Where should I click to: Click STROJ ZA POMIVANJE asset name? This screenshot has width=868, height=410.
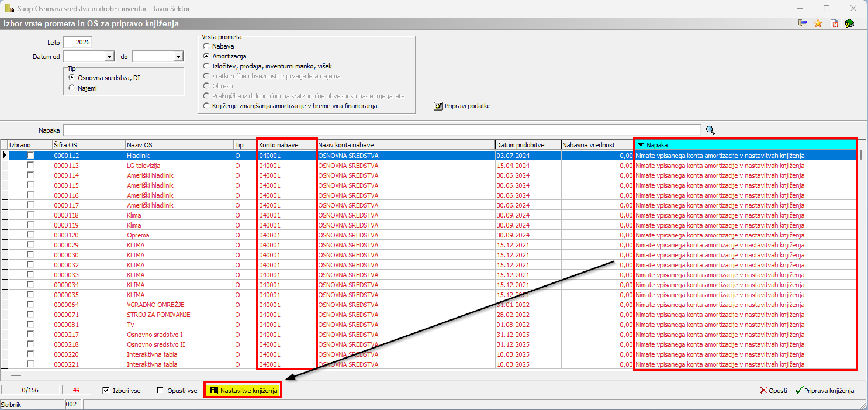158,315
